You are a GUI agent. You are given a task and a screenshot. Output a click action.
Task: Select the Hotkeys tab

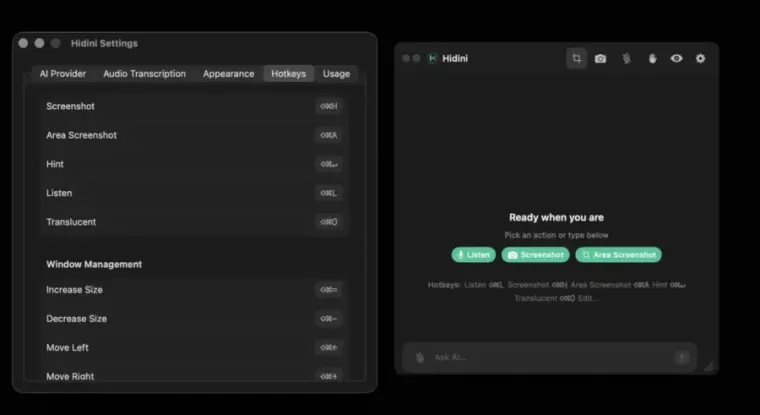point(288,74)
